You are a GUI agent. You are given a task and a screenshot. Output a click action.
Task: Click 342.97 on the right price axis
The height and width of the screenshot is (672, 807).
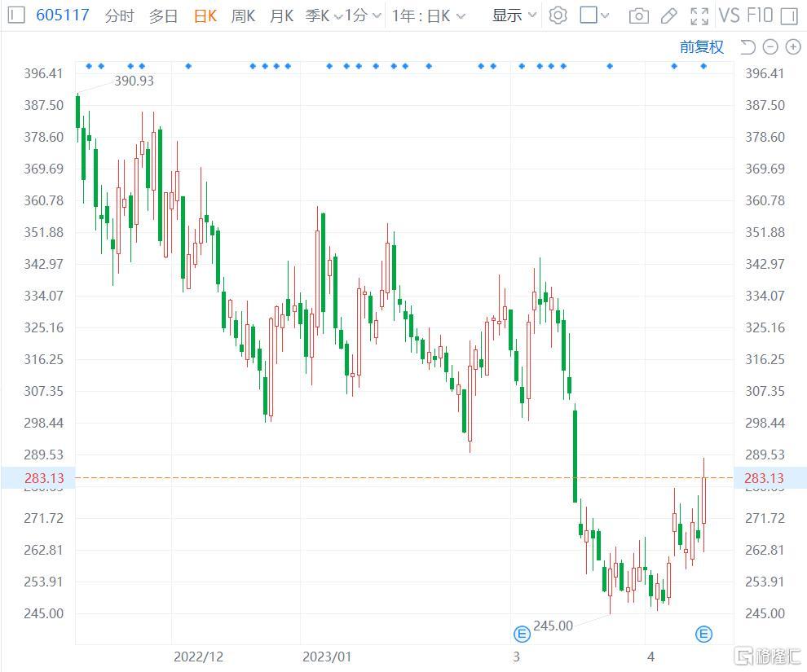pos(765,264)
